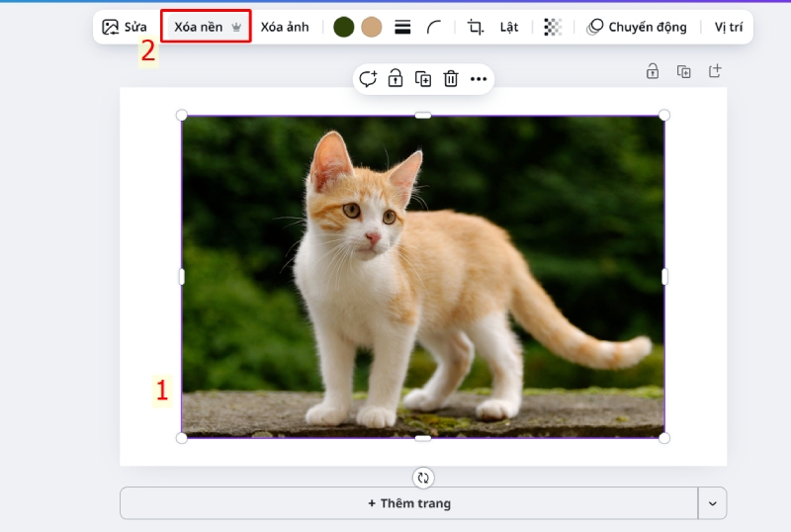The image size is (791, 532).
Task: Select the crop tool icon
Action: (476, 28)
